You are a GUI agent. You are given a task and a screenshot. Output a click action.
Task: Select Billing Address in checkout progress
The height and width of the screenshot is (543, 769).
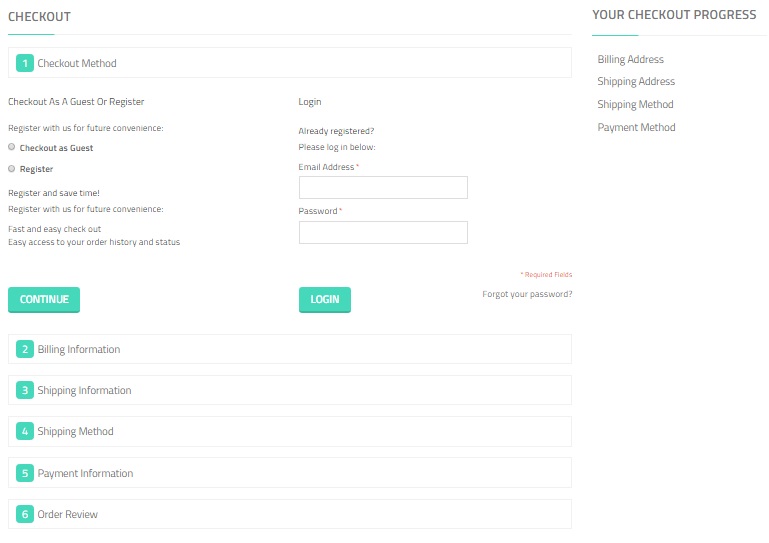point(630,59)
